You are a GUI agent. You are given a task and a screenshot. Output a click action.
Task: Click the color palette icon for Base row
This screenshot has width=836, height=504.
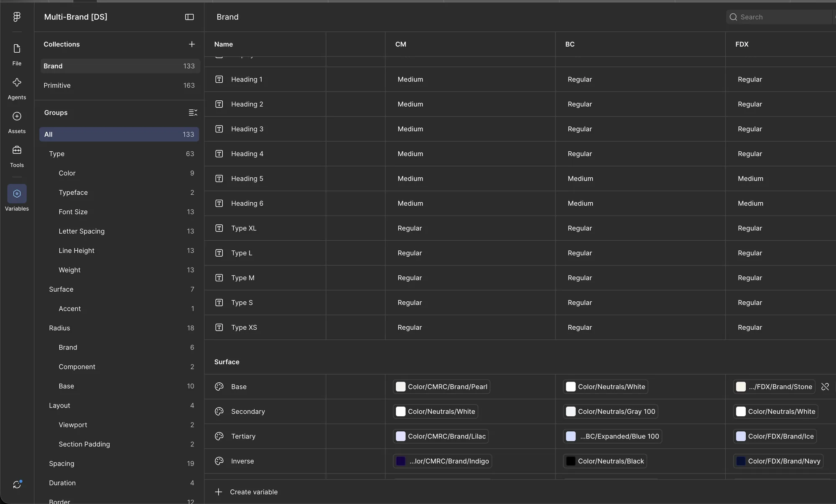click(219, 387)
